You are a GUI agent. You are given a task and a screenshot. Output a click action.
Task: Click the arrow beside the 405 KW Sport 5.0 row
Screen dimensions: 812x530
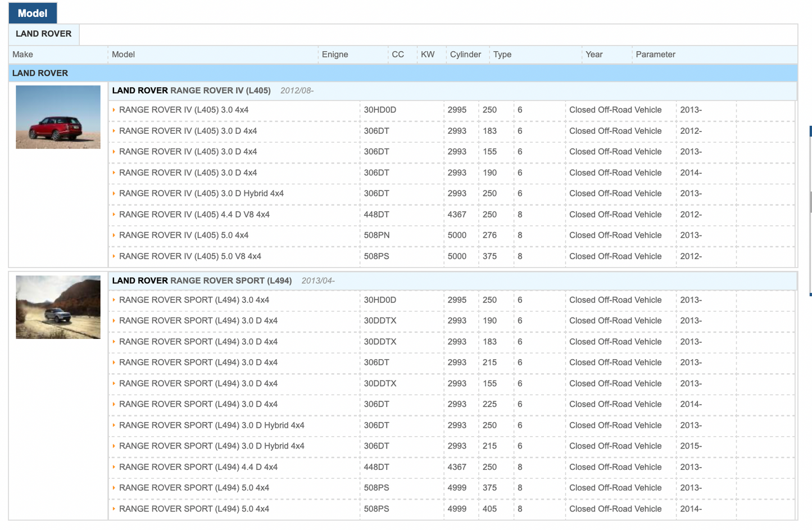pos(114,509)
